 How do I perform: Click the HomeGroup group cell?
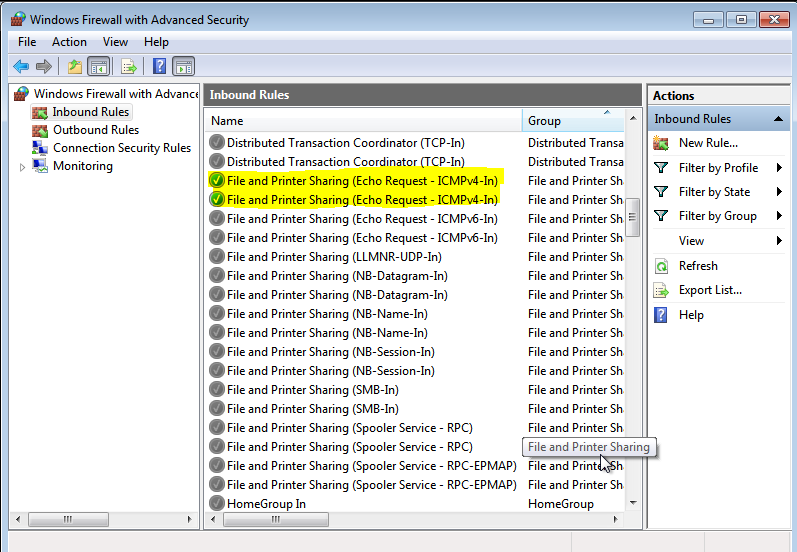pyautogui.click(x=561, y=504)
